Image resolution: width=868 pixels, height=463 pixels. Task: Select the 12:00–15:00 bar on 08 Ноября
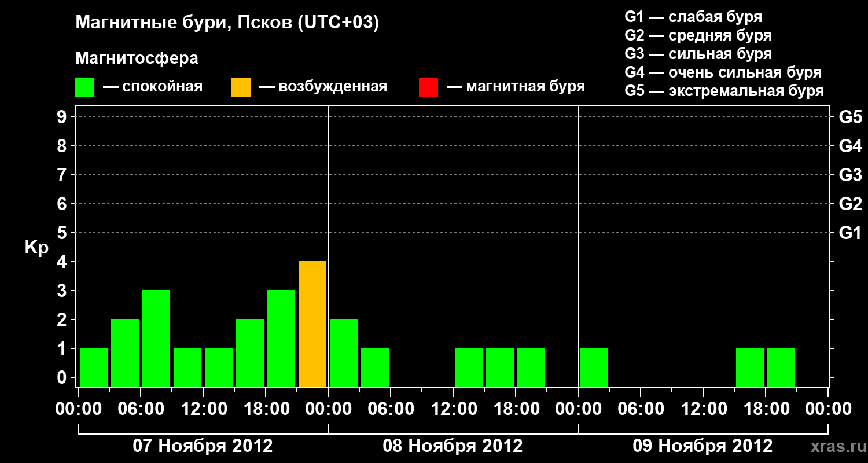pyautogui.click(x=469, y=368)
